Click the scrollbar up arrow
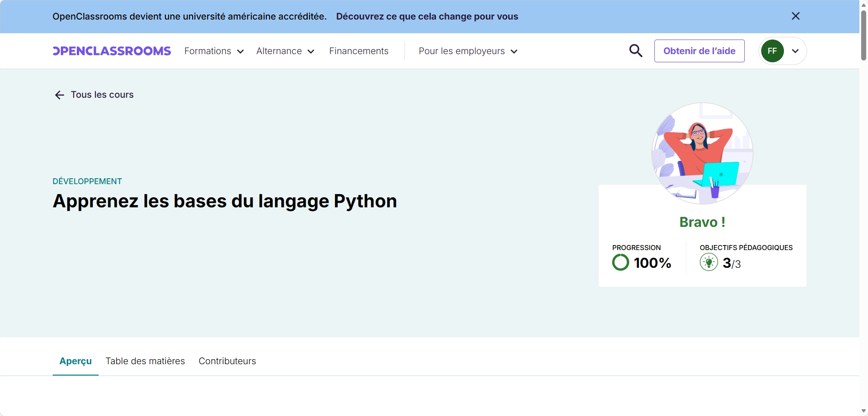 tap(863, 5)
